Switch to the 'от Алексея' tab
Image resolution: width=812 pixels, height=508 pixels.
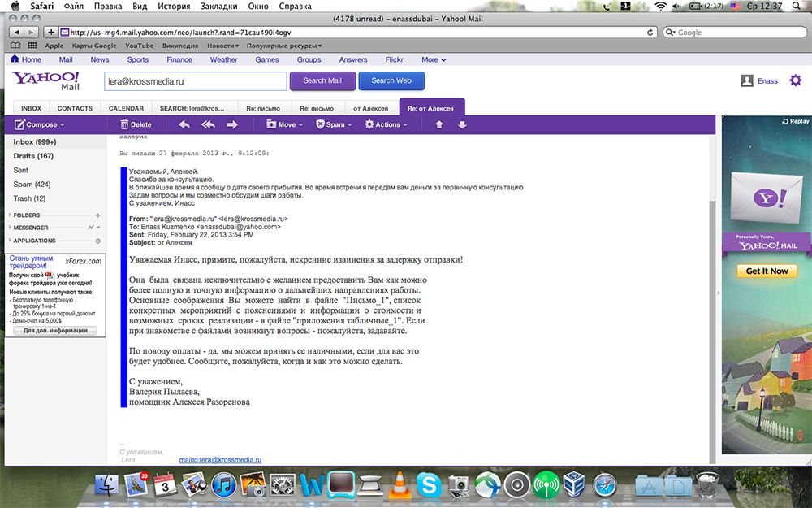pyautogui.click(x=371, y=108)
